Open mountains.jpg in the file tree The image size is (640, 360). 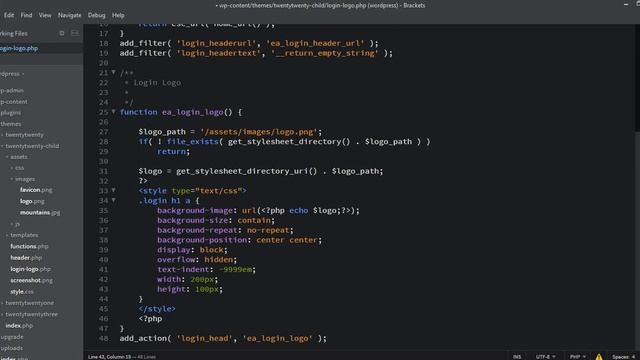tap(40, 213)
